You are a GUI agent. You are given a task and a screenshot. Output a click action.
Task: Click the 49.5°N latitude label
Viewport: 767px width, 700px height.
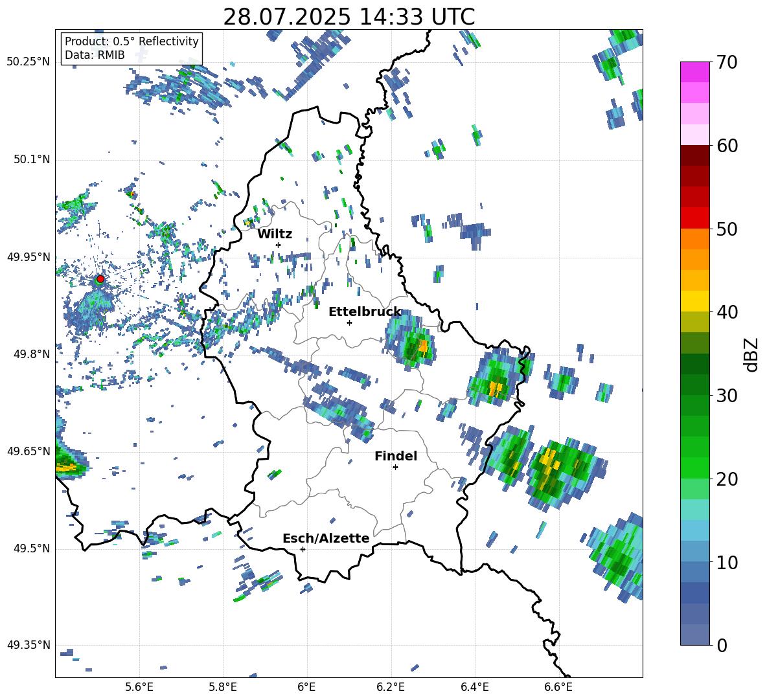pyautogui.click(x=31, y=548)
